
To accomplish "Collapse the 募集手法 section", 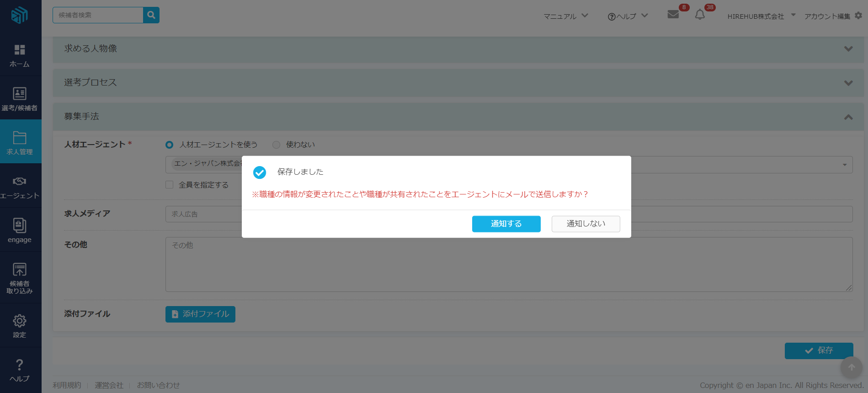I will [x=848, y=117].
